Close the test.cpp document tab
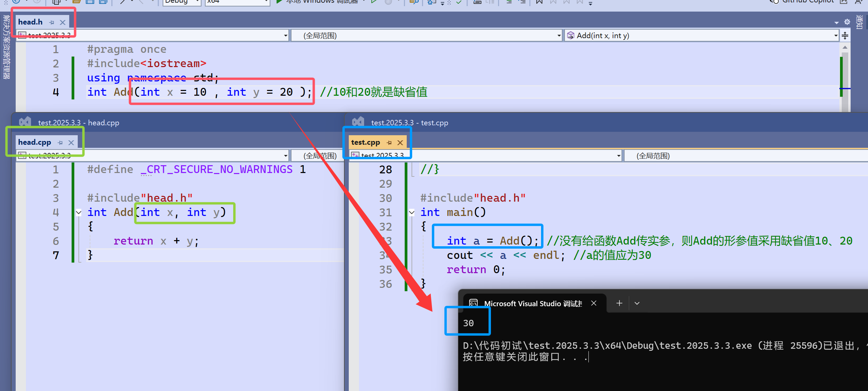 400,143
